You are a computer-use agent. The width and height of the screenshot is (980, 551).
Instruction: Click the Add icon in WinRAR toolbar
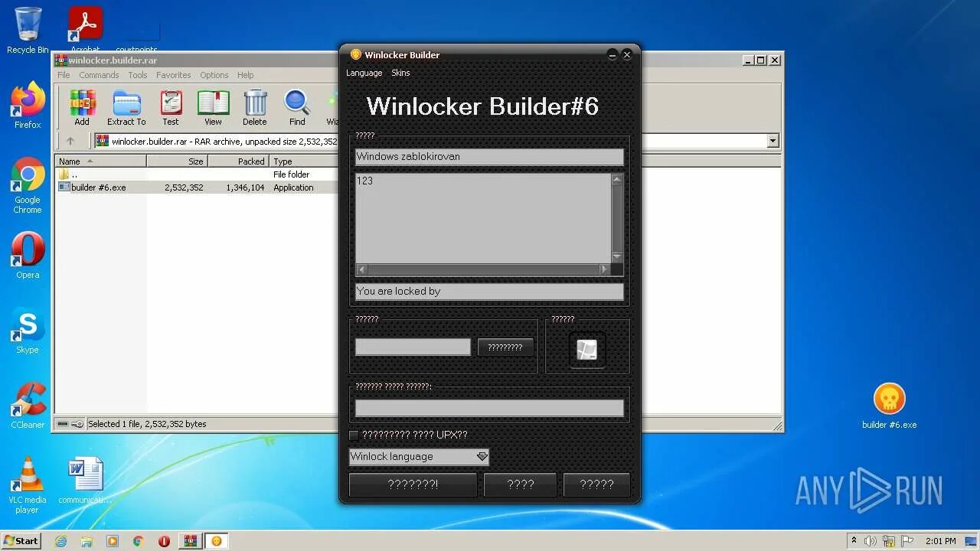[82, 108]
